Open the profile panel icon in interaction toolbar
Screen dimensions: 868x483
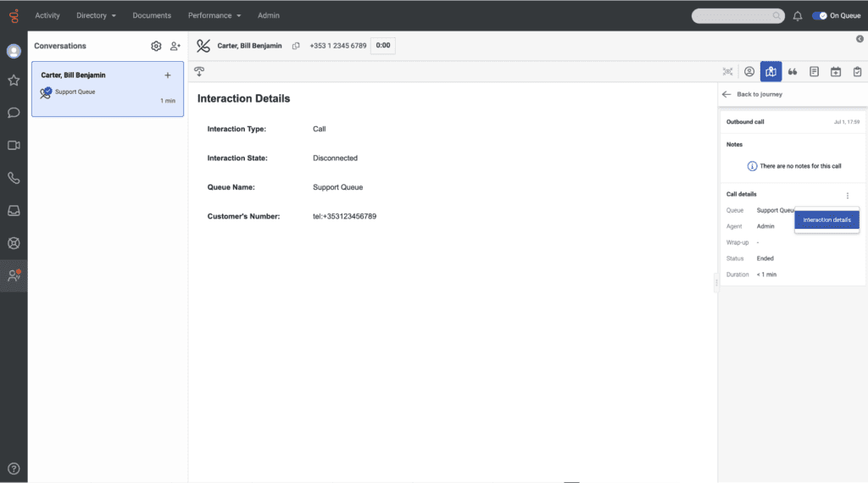click(x=749, y=72)
